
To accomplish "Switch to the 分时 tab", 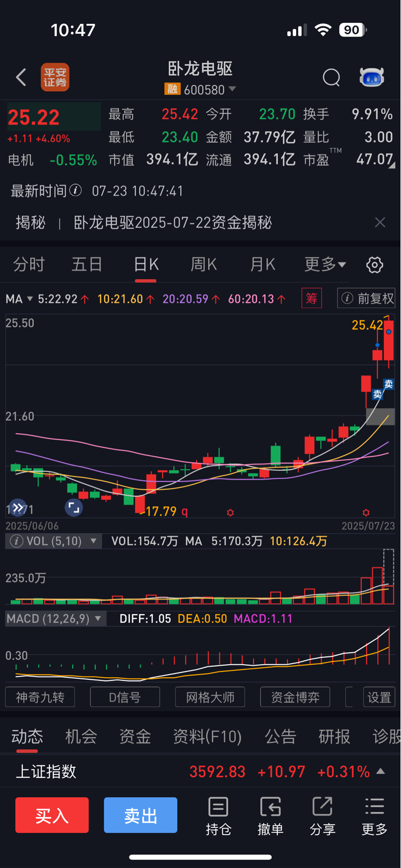I will 29,264.
